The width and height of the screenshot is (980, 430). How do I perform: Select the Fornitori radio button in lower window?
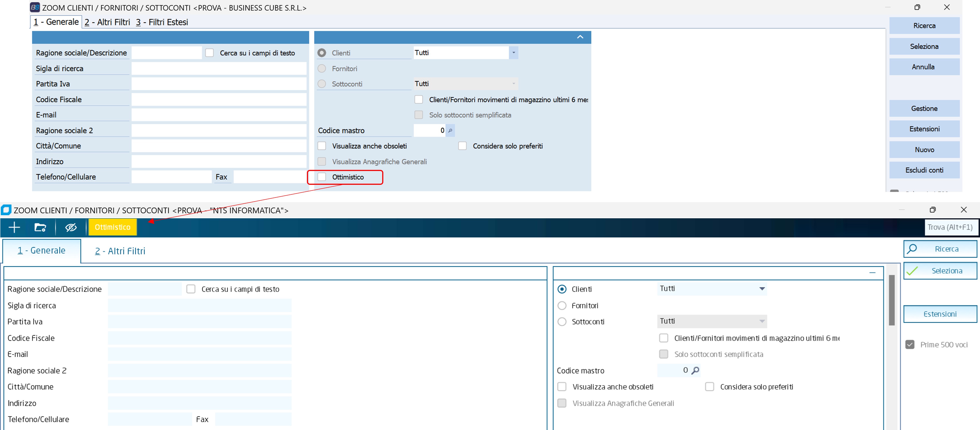coord(561,305)
